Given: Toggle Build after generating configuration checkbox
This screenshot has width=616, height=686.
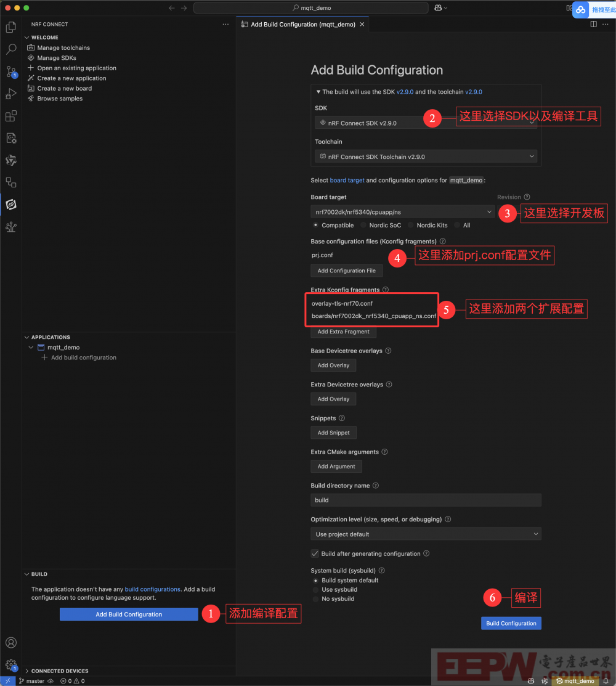Looking at the screenshot, I should tap(315, 553).
